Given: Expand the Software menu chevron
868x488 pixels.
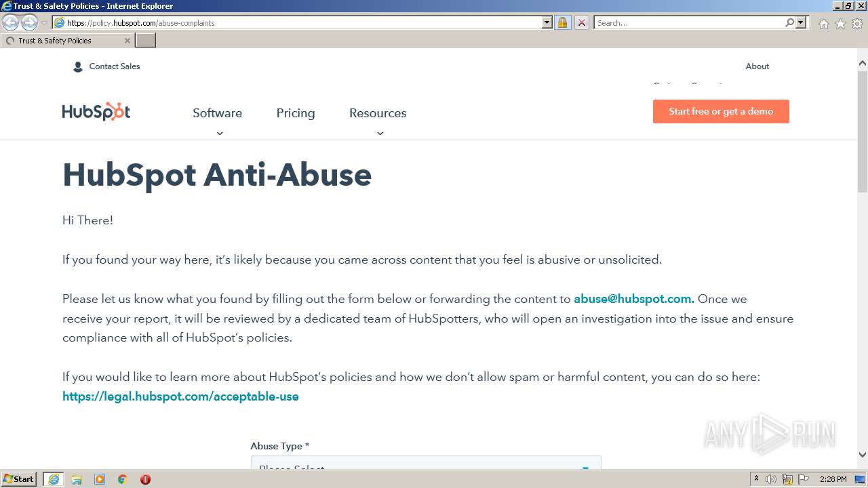Looking at the screenshot, I should click(x=219, y=134).
